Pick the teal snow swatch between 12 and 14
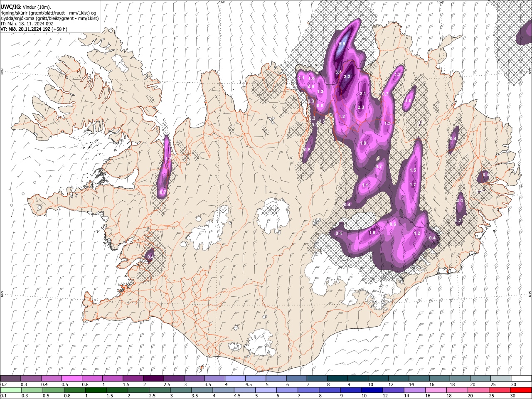532x399 pixels. click(398, 379)
